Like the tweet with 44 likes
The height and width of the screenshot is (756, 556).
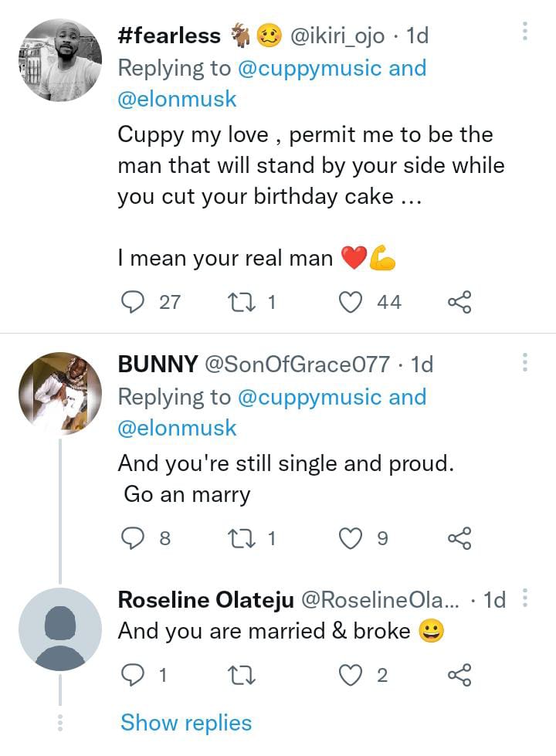tap(351, 303)
